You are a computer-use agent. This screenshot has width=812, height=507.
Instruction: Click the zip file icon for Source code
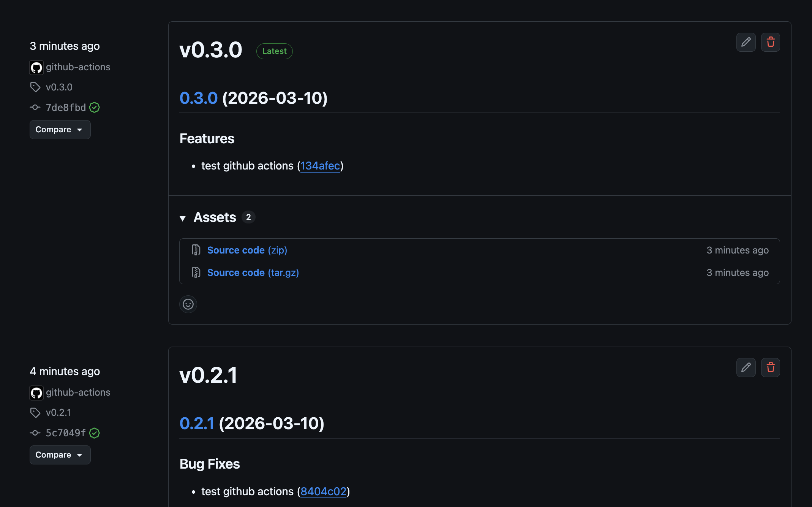tap(196, 250)
